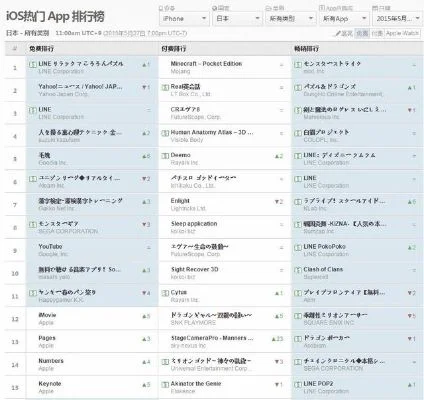Screen dimensions: 424x400
Task: Open Deemo app in paid ranking
Action: pos(180,155)
